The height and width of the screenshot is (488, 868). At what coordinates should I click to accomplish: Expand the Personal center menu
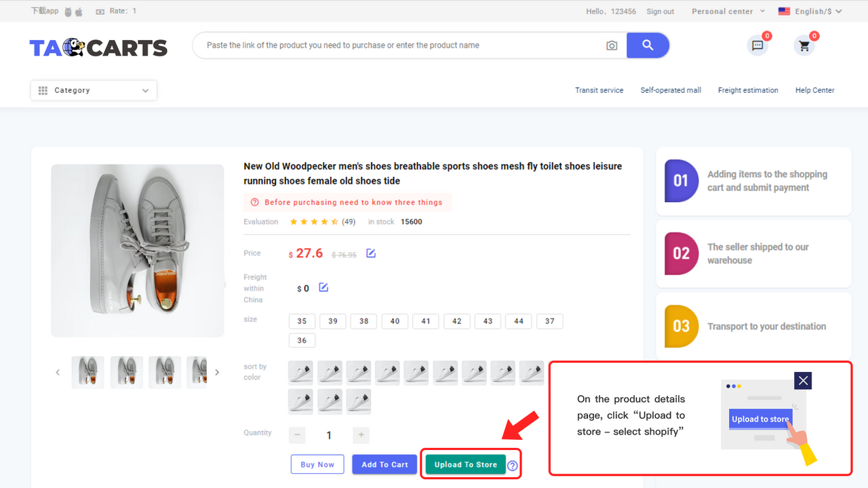(x=722, y=11)
